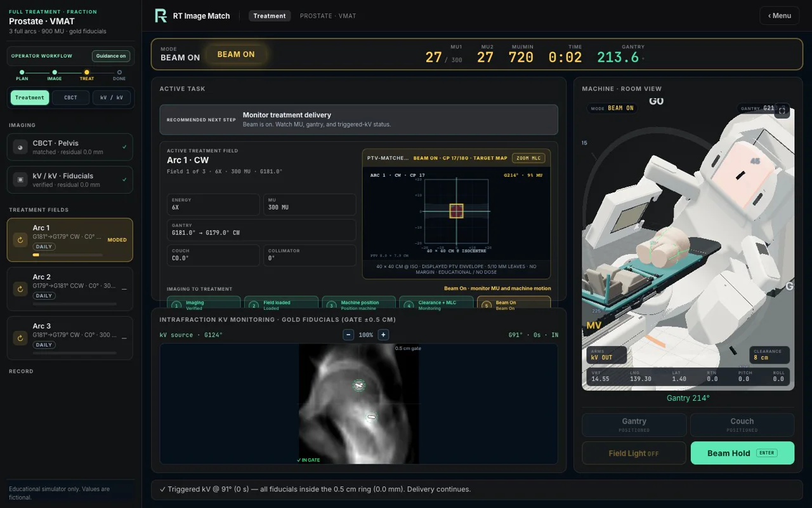Click the green Beam Hold button
The width and height of the screenshot is (812, 508).
[x=742, y=453]
